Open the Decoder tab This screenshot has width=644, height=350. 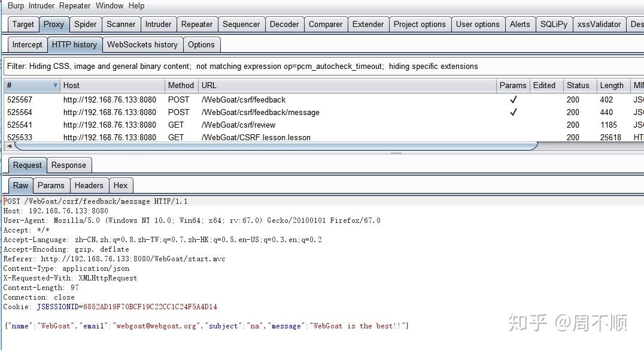coord(284,25)
